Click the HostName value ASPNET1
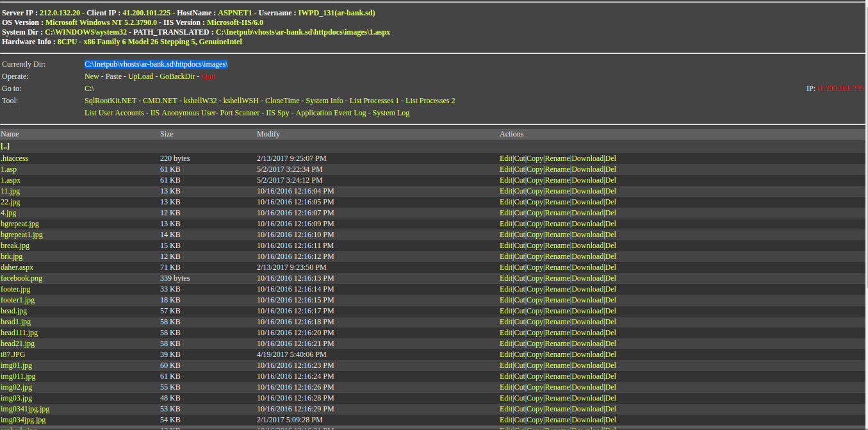This screenshot has height=430, width=868. 236,13
